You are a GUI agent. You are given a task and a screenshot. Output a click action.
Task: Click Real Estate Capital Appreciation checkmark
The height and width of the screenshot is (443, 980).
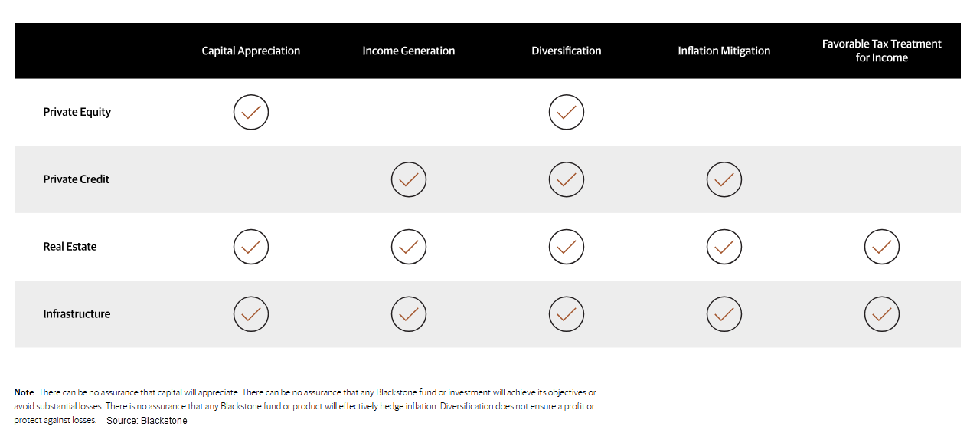point(251,247)
